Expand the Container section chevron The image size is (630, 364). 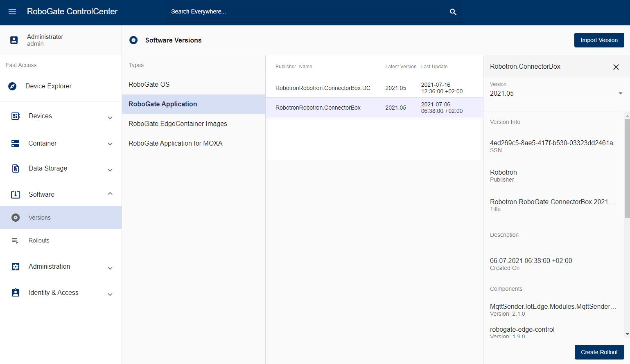(x=110, y=144)
